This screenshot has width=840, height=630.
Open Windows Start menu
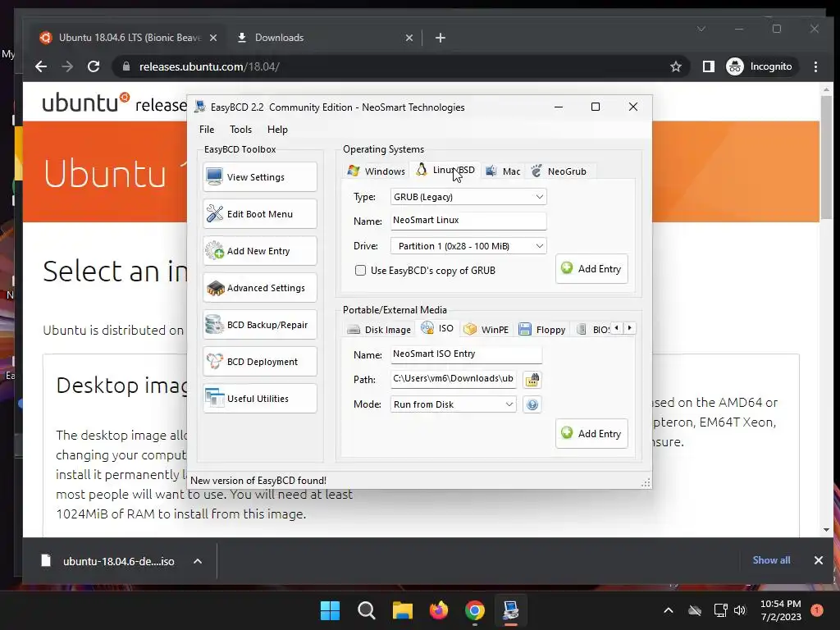[x=330, y=610]
